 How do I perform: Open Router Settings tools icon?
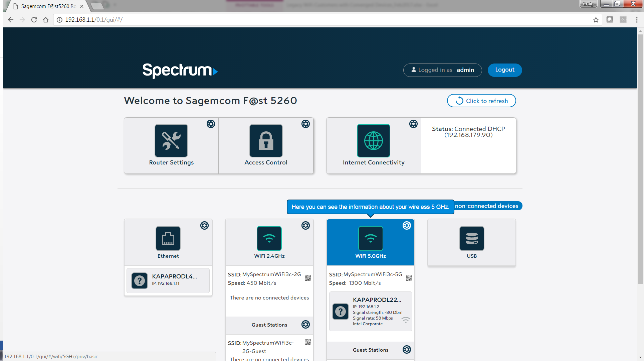coord(171,140)
